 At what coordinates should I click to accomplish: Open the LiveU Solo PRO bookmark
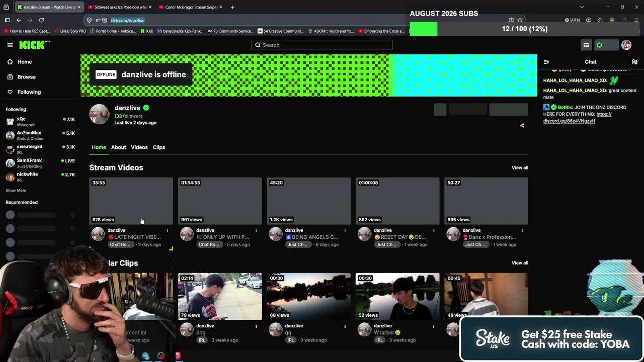70,31
